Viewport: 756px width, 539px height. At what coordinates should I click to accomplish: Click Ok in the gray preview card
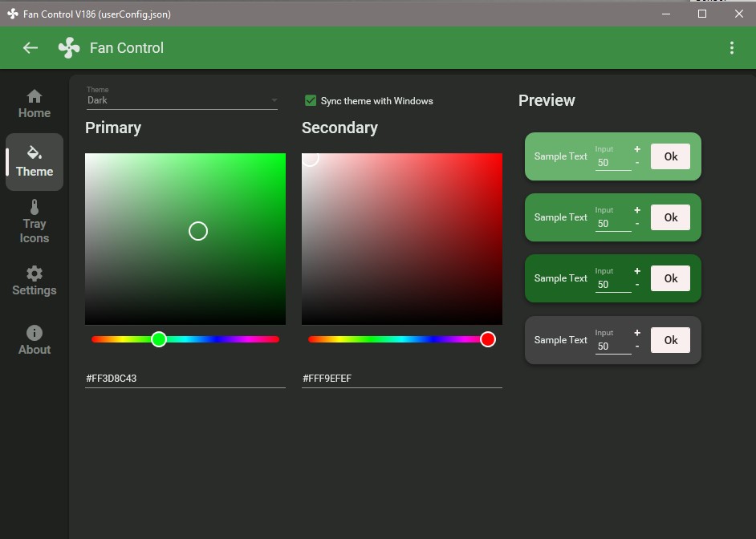[x=670, y=340]
